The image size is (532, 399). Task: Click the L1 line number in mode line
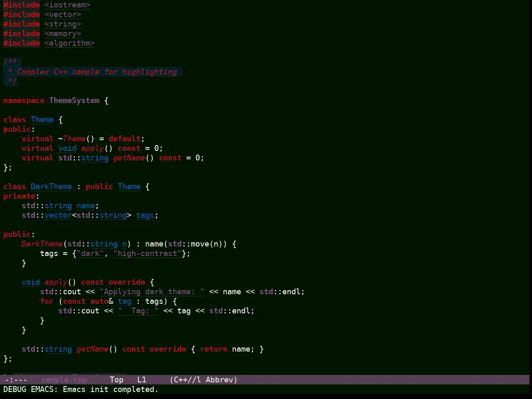pyautogui.click(x=142, y=380)
